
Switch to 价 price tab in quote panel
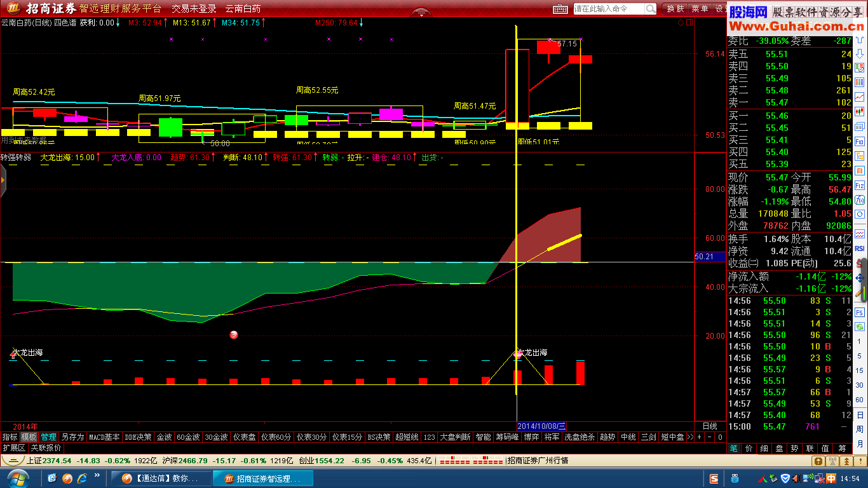tap(749, 449)
